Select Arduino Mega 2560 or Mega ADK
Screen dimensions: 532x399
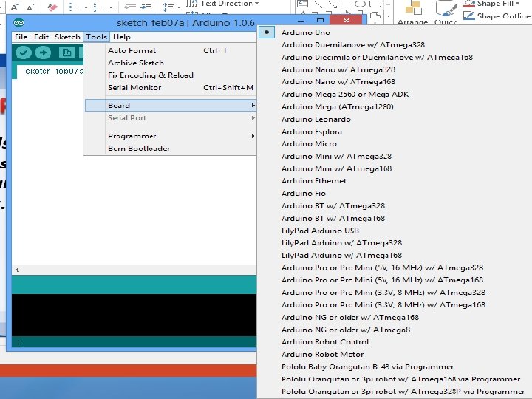(345, 95)
